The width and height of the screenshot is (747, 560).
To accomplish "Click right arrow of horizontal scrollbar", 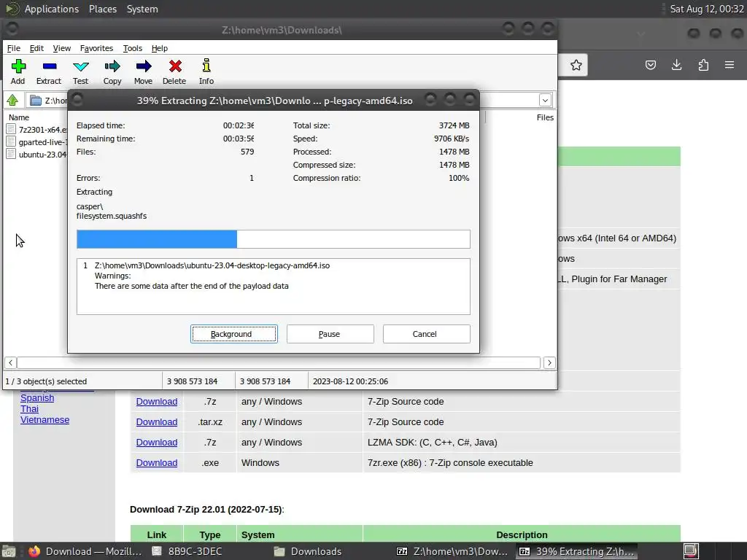I will [x=549, y=362].
